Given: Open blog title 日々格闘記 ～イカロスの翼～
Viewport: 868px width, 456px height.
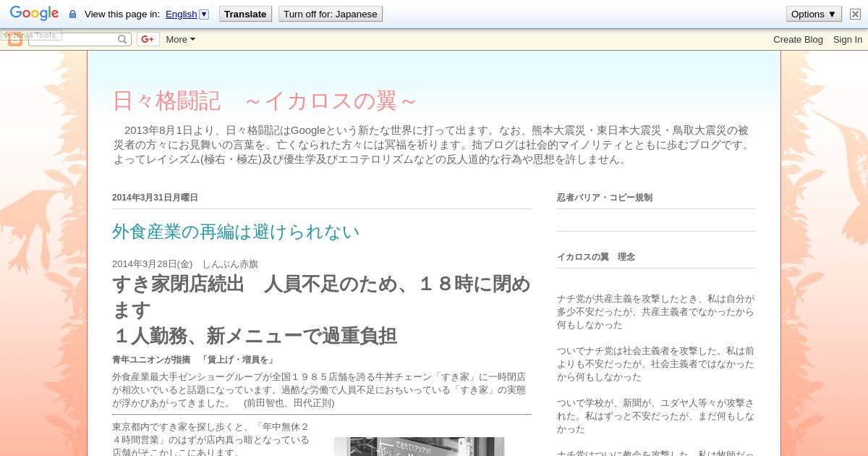Looking at the screenshot, I should (265, 101).
